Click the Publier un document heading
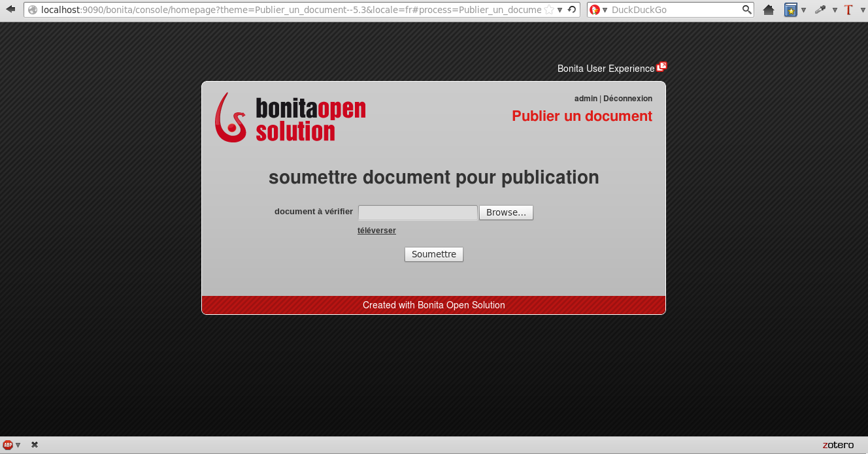Viewport: 868px width, 454px height. [582, 116]
